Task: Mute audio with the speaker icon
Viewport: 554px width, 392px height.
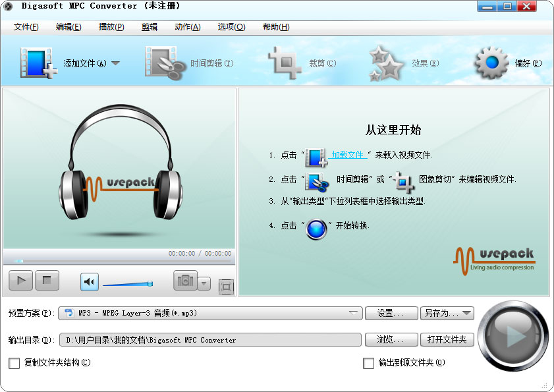Action: (x=90, y=282)
